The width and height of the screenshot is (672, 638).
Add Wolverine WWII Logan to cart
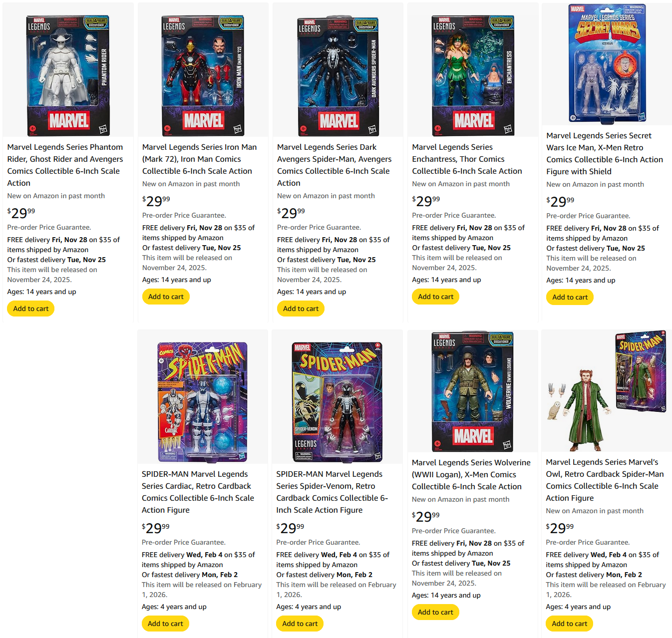[x=435, y=612]
